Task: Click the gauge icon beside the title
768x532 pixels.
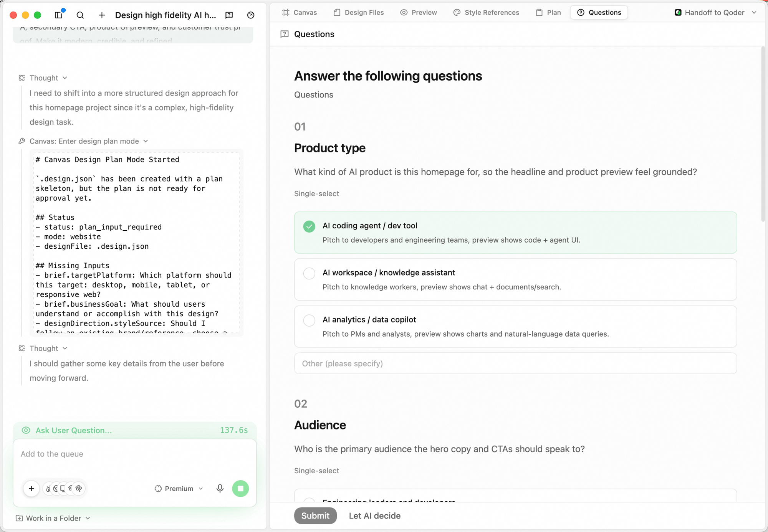Action: click(x=251, y=15)
